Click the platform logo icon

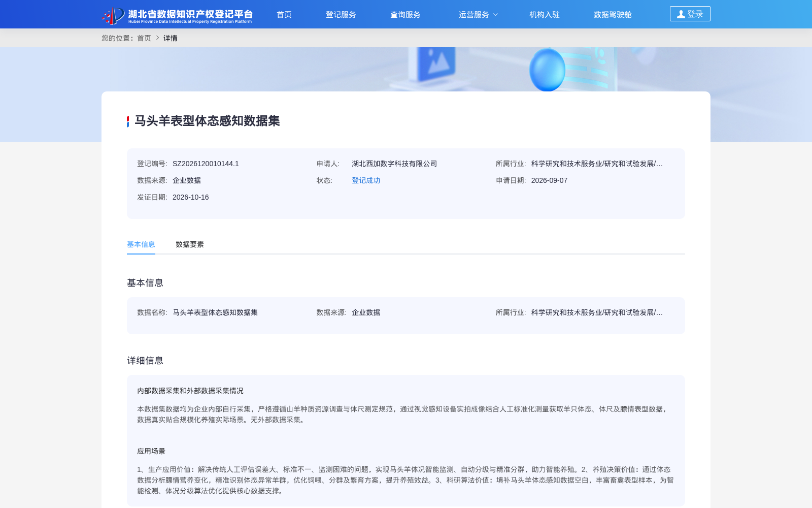tap(113, 15)
